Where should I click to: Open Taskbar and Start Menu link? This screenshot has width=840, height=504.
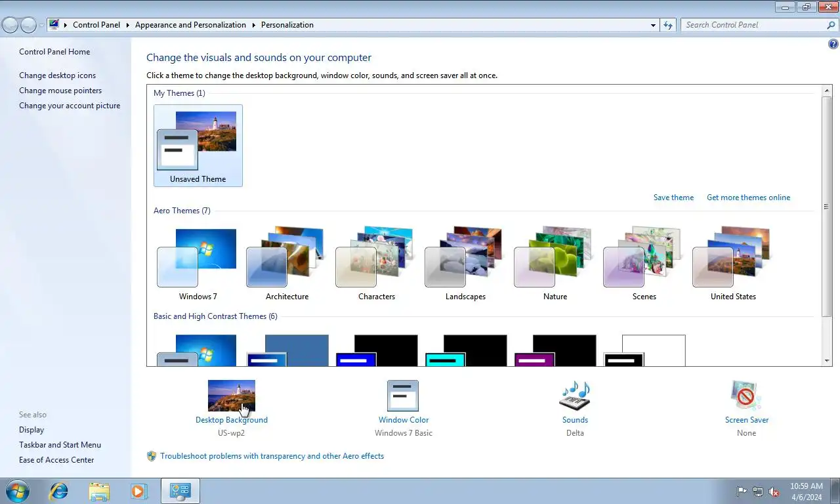tap(60, 445)
